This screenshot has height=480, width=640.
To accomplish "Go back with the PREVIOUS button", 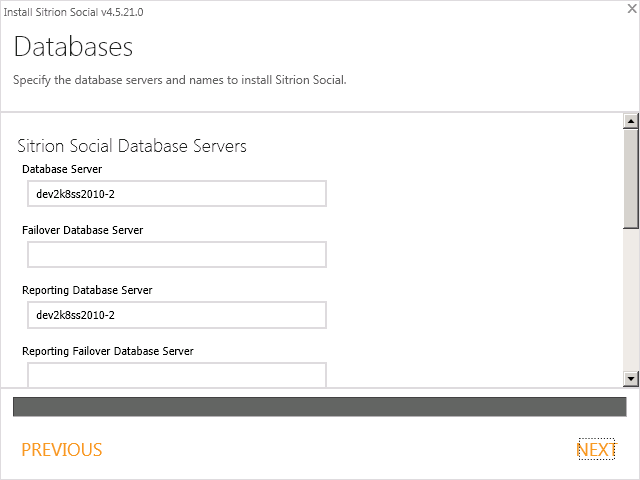I will pos(62,450).
